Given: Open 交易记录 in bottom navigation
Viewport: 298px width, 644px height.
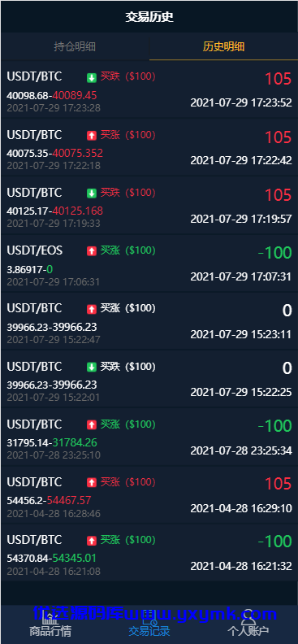Looking at the screenshot, I should click(x=149, y=624).
